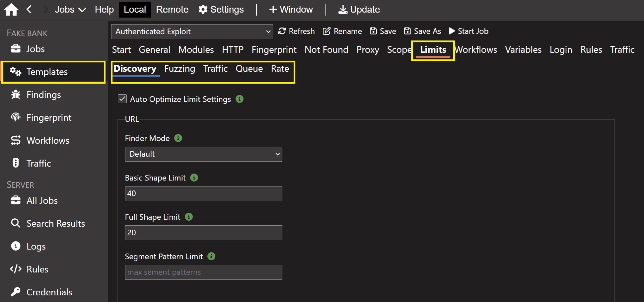Screen dimensions: 644x302
Task: Open the Finder Mode Default dropdown
Action: 203,154
